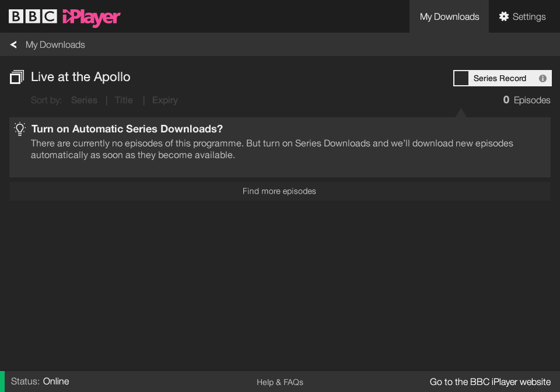
Task: Go to the BBC iPlayer website
Action: (x=490, y=382)
